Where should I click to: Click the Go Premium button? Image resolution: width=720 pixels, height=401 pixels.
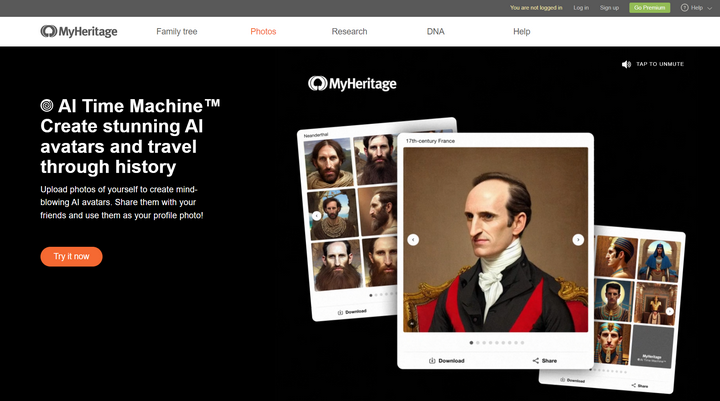(x=649, y=8)
